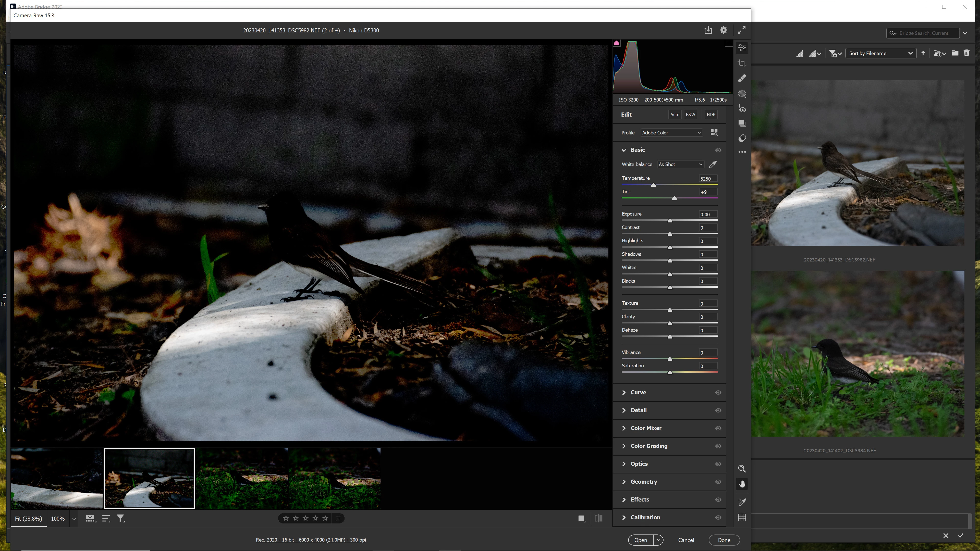The image size is (980, 551).
Task: Open the Masking tool
Action: tap(742, 94)
